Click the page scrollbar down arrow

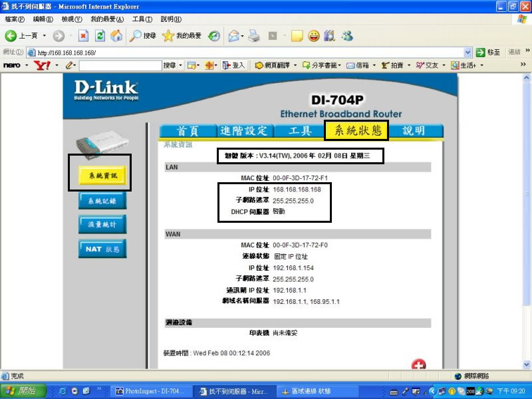pos(526,364)
